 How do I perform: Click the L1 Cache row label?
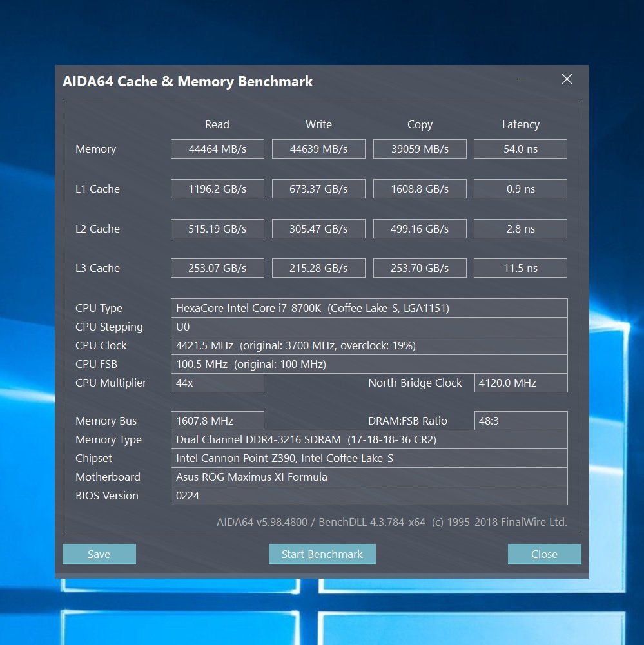click(x=97, y=189)
